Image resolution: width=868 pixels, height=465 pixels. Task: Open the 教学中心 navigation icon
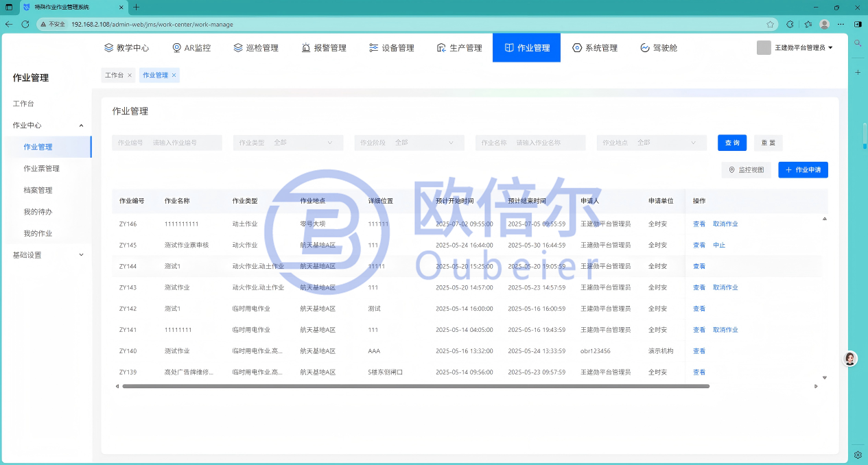pos(109,48)
